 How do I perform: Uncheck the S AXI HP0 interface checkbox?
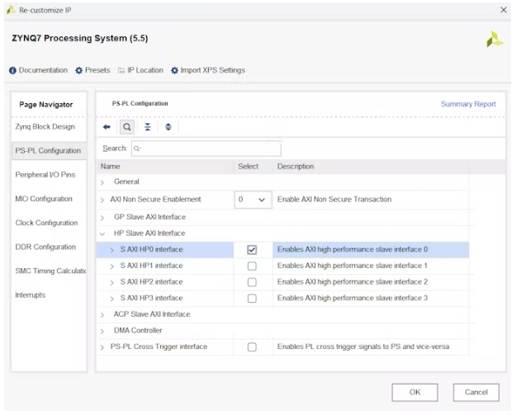click(x=252, y=250)
